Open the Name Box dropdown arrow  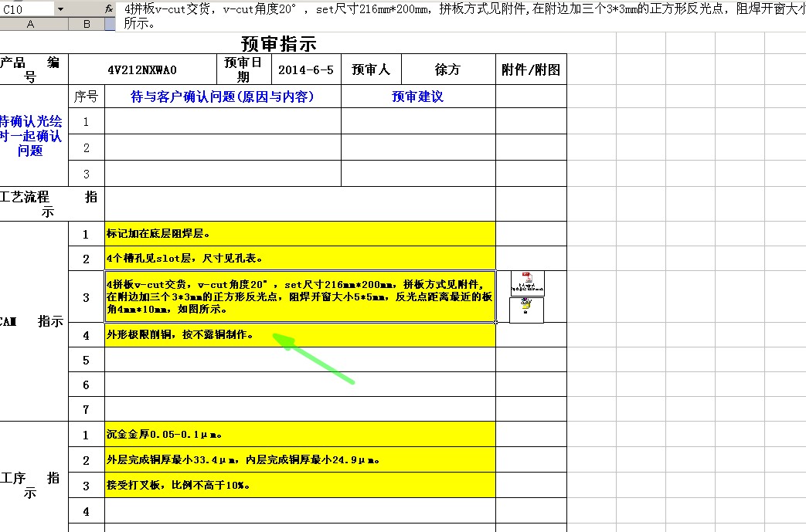pos(60,9)
